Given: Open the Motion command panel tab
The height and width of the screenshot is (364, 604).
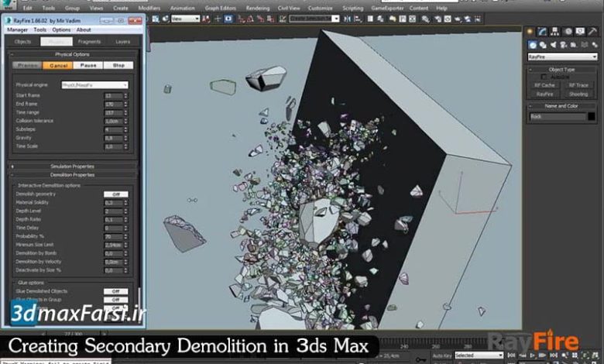Looking at the screenshot, I should click(568, 32).
